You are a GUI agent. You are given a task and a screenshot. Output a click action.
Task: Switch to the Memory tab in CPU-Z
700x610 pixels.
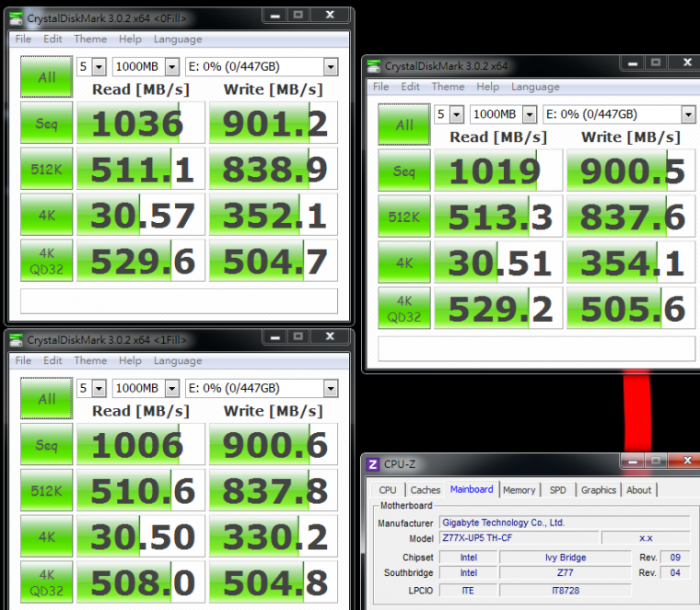pos(519,490)
